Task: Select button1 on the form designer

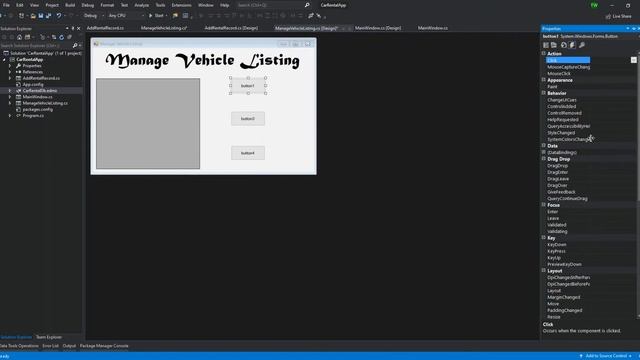Action: point(248,86)
